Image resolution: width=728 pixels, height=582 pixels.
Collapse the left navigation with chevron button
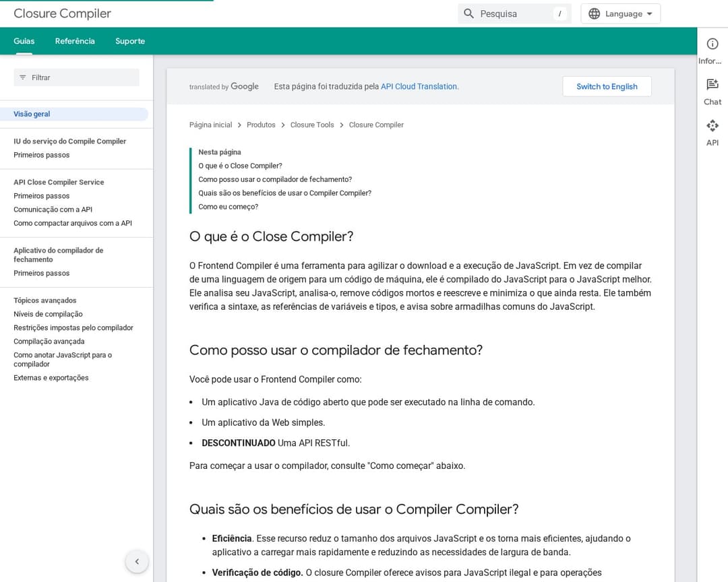coord(137,562)
